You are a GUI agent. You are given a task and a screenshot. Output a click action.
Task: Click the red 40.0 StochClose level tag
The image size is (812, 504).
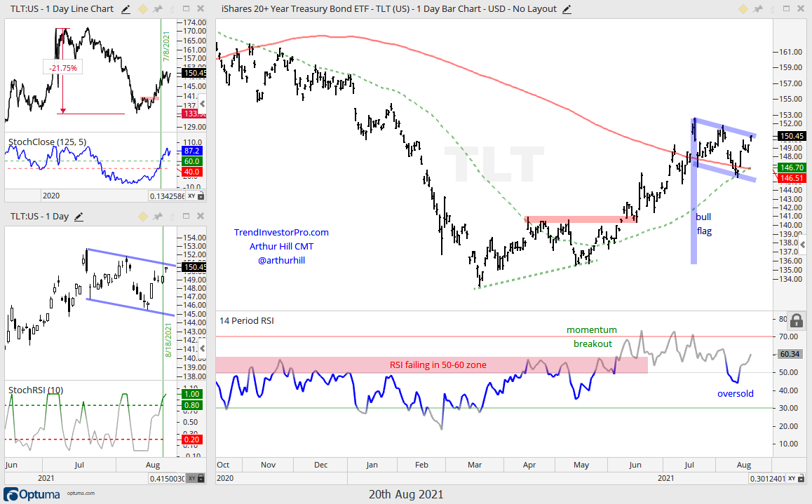tap(191, 172)
